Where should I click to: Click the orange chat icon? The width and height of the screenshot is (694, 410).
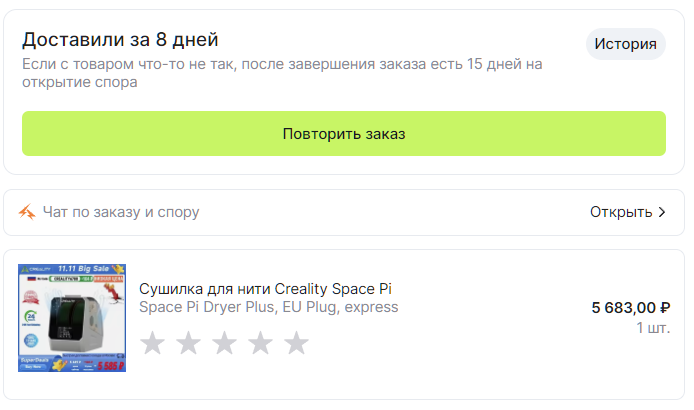tap(28, 212)
